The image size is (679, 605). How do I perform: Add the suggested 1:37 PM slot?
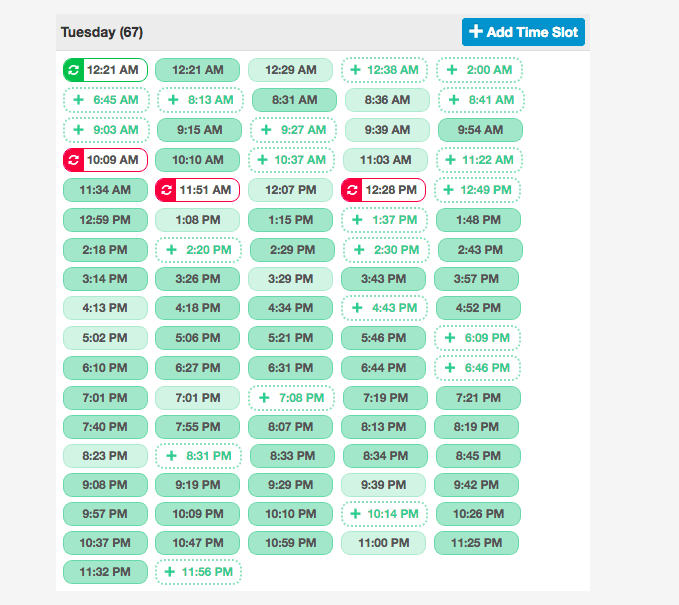click(384, 220)
